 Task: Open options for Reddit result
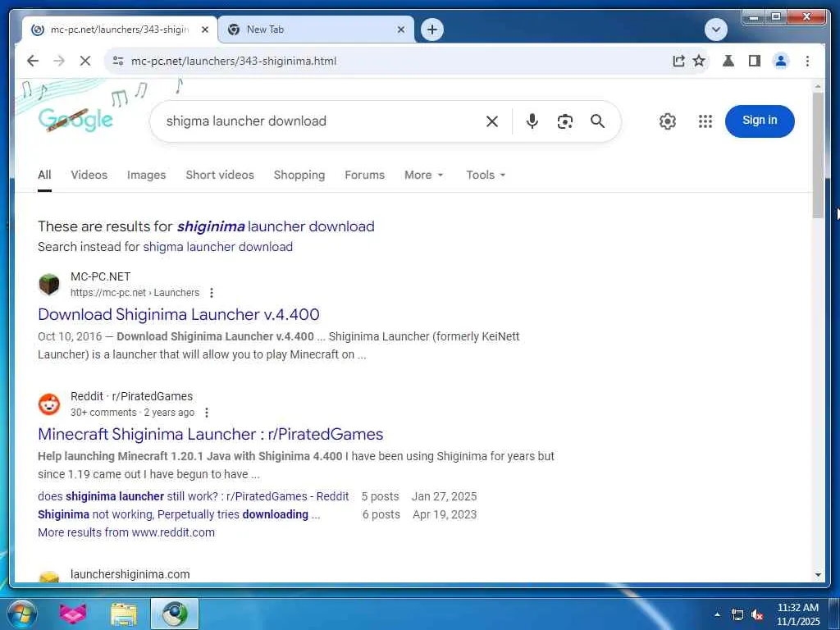[x=207, y=413]
